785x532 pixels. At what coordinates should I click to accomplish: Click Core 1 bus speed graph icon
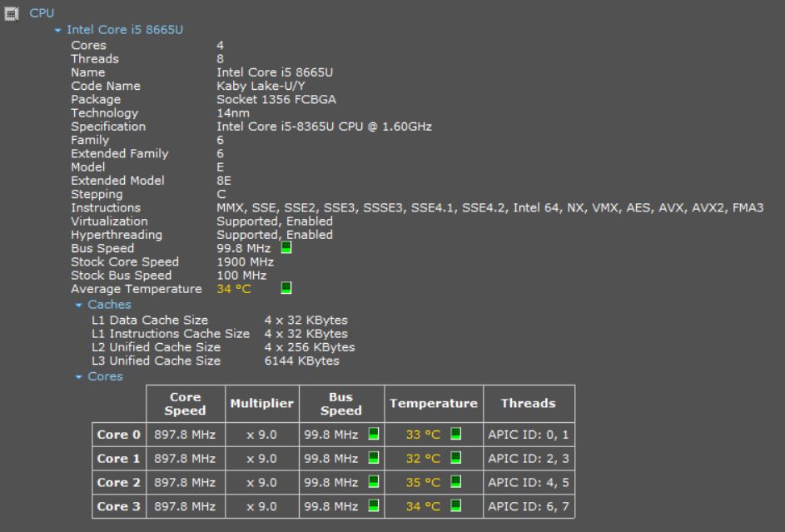371,458
